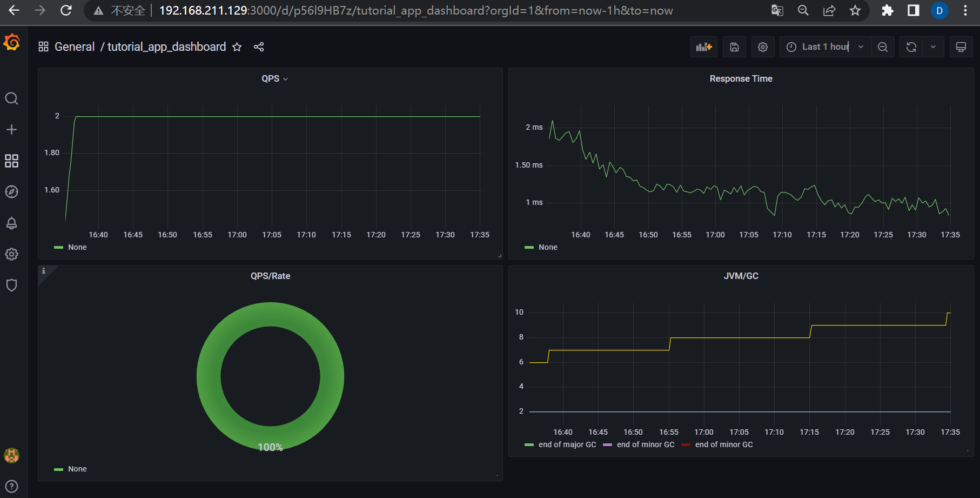Star the tutorial_app_dashboard as favorite
Screen dimensions: 980x498
coord(237,47)
